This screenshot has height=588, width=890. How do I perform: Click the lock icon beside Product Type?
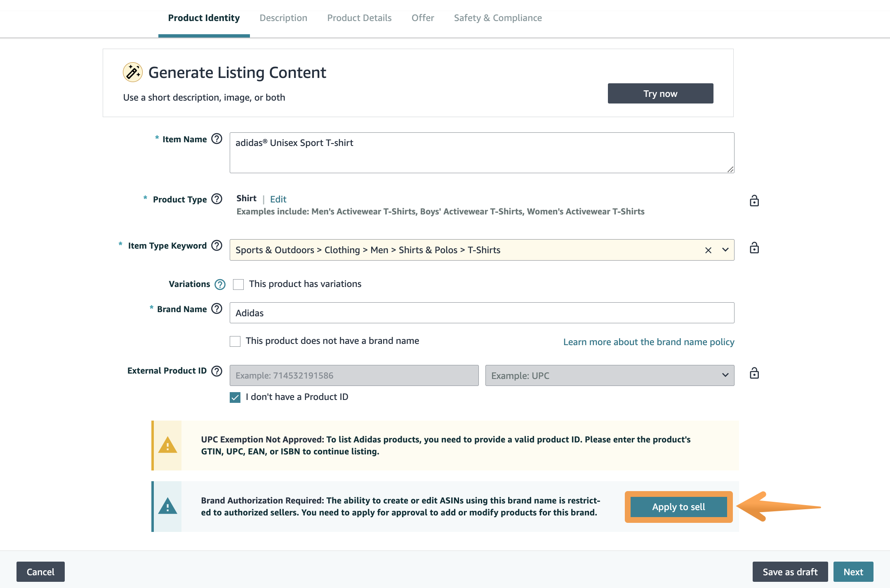(754, 201)
